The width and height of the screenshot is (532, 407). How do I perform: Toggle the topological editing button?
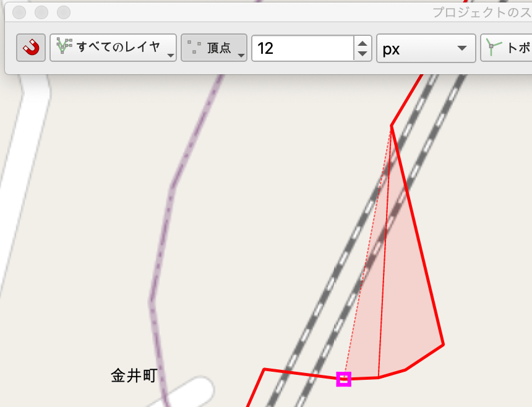[x=506, y=48]
